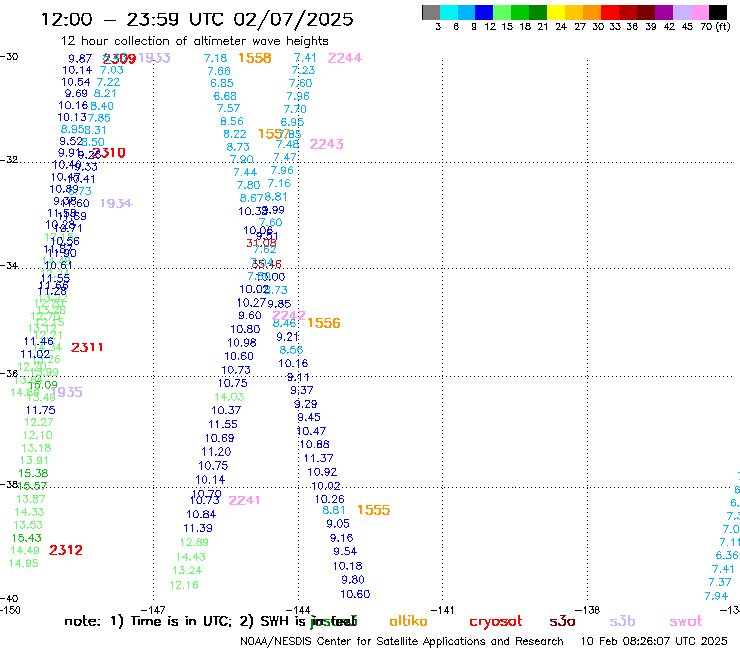Click the 'altika' satellite legend label

[x=408, y=621]
